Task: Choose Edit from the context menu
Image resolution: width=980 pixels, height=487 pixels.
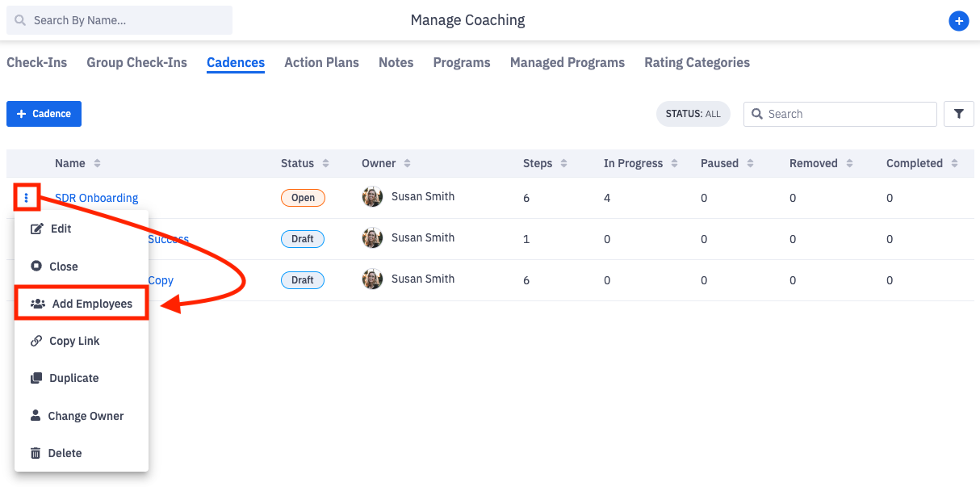Action: [x=61, y=229]
